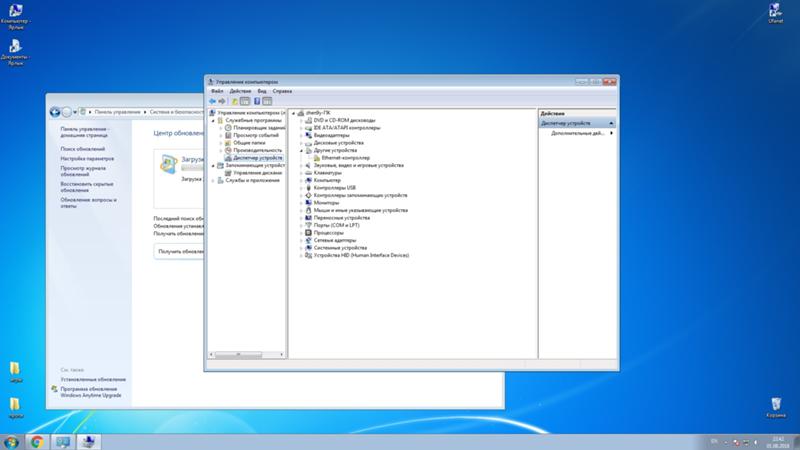Click the Computer Management taskbar button
This screenshot has width=800, height=450.
click(x=89, y=442)
